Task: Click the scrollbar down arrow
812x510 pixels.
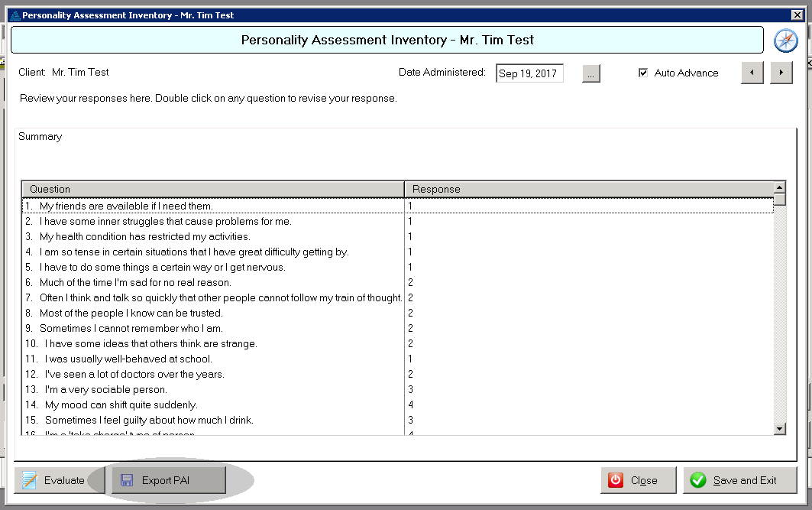Action: [779, 430]
